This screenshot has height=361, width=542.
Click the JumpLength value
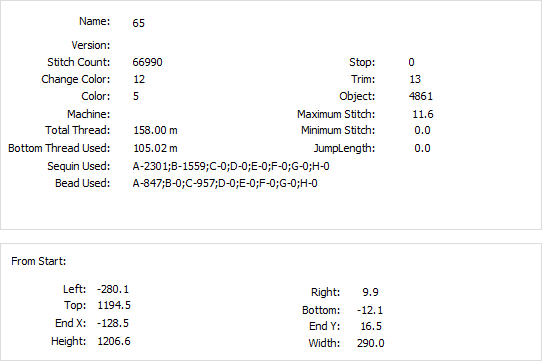(x=422, y=148)
